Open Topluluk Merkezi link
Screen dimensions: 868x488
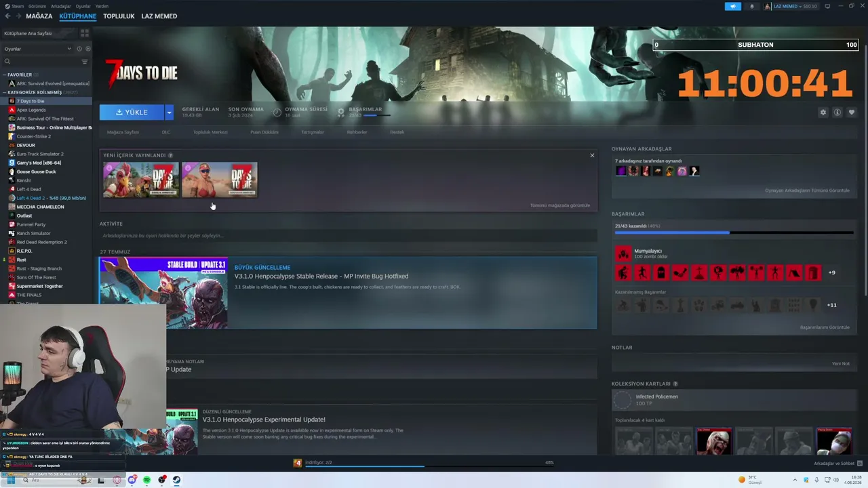point(210,132)
